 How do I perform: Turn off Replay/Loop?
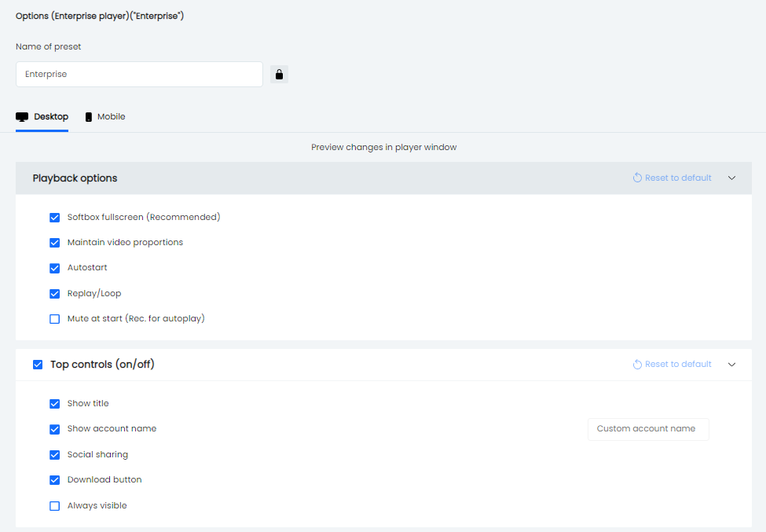click(x=54, y=293)
